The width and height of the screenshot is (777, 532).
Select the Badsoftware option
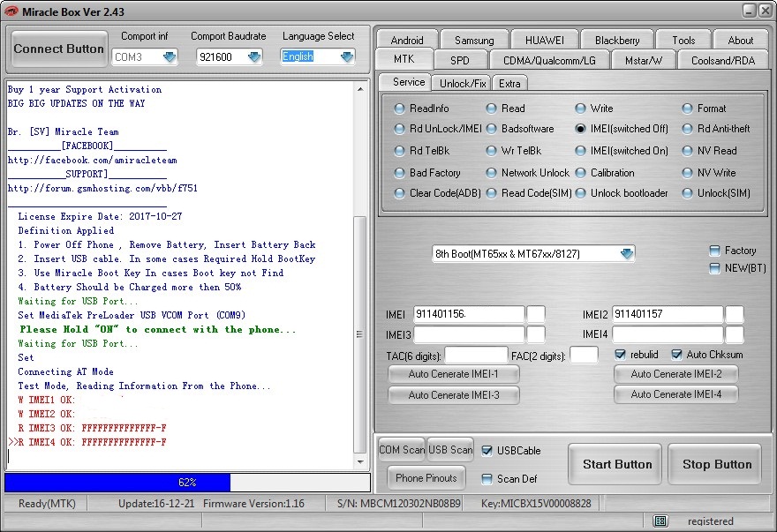[491, 129]
